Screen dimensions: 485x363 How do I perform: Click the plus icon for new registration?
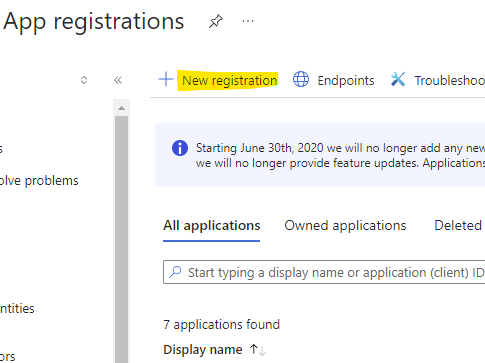(x=166, y=80)
